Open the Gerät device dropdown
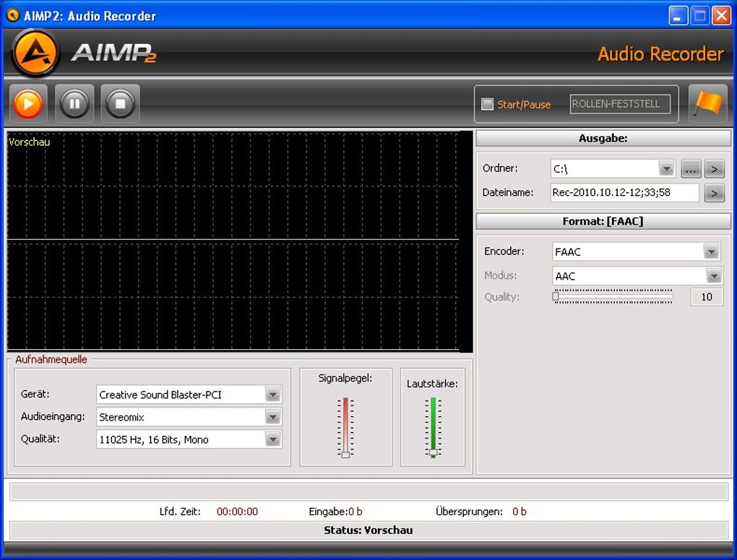 point(272,395)
